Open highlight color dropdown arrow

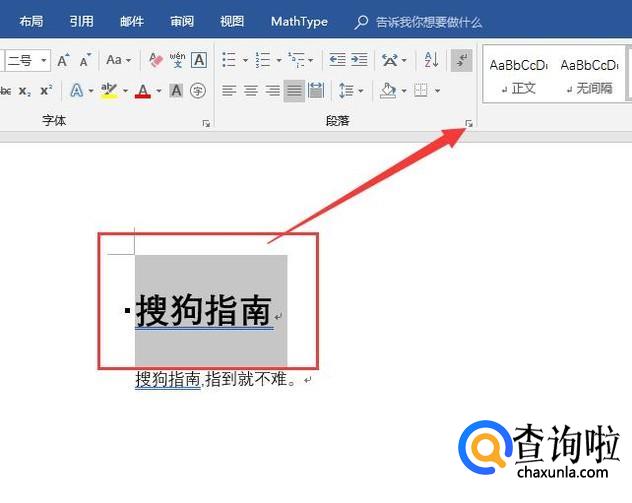pyautogui.click(x=125, y=91)
